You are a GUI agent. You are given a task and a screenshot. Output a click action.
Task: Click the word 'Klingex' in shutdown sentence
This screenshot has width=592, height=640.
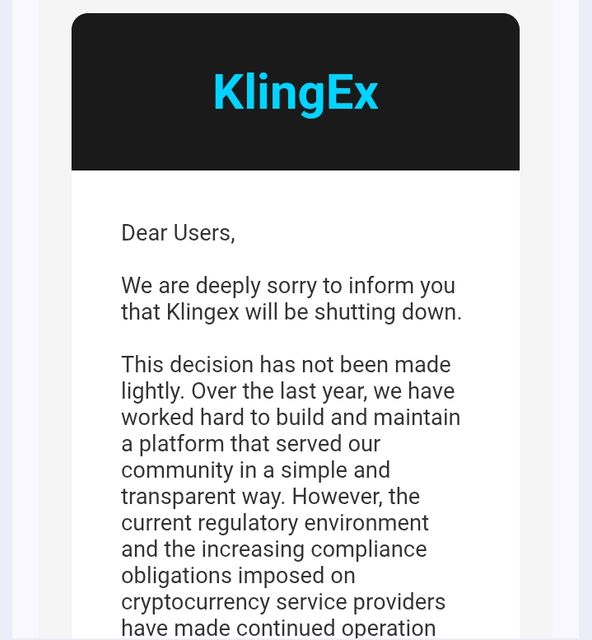tap(203, 313)
